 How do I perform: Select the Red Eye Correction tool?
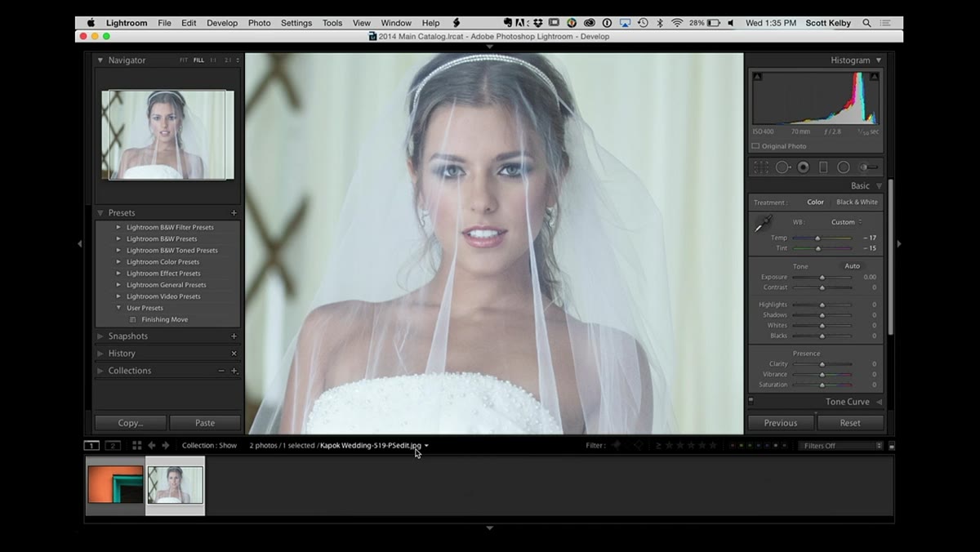click(804, 167)
